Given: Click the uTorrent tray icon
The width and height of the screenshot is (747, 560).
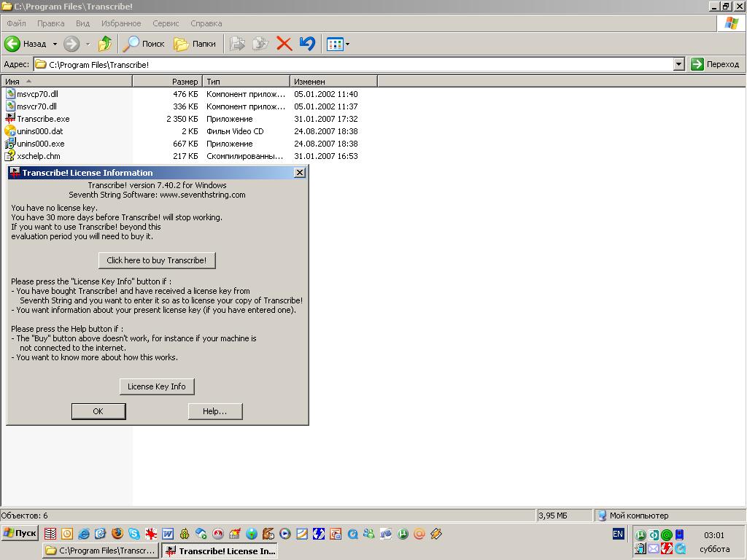Looking at the screenshot, I should (640, 535).
